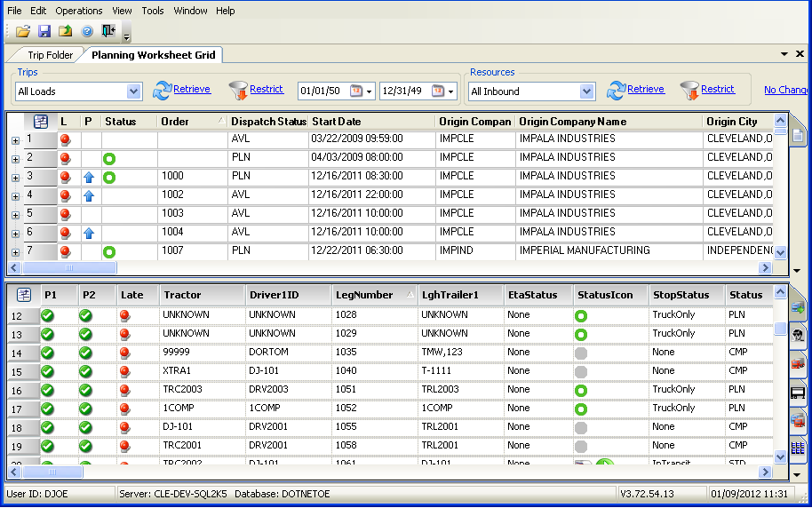Switch to the Trip Folder tab
The image size is (812, 508).
coord(50,55)
